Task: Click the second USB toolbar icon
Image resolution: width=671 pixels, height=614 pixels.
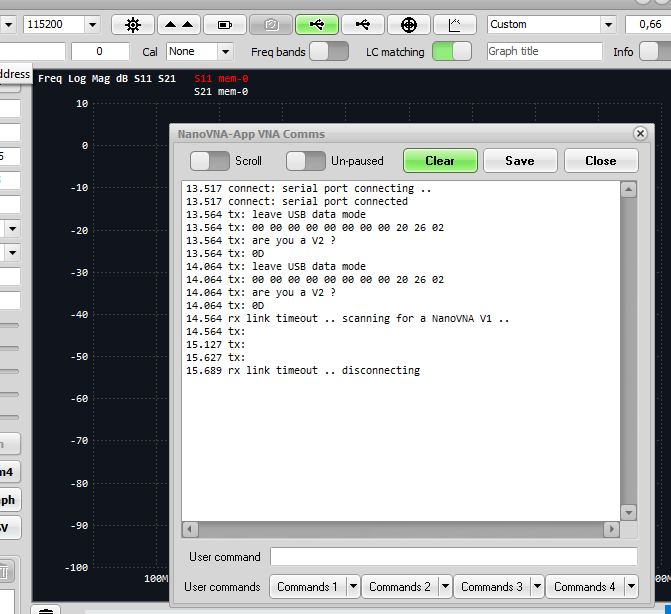Action: [363, 25]
